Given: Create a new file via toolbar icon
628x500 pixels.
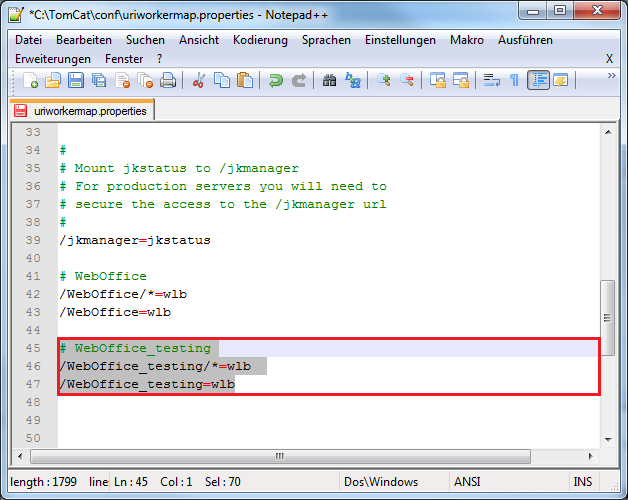Looking at the screenshot, I should (30, 80).
